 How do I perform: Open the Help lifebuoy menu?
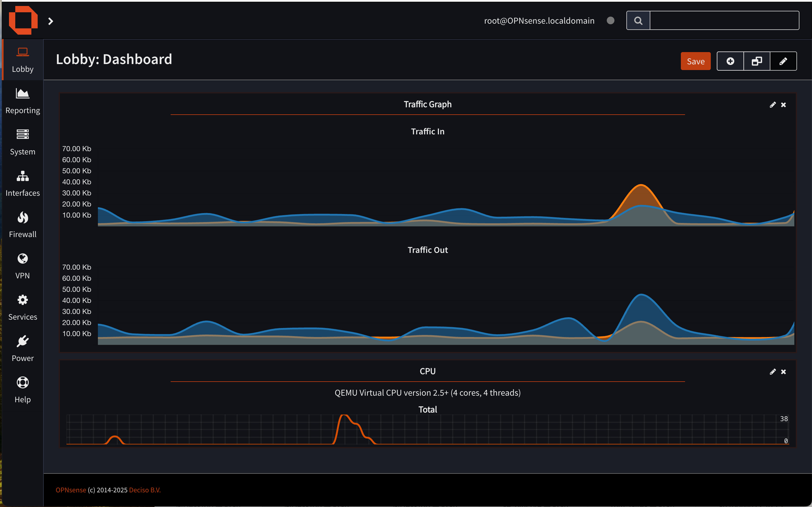tap(22, 382)
